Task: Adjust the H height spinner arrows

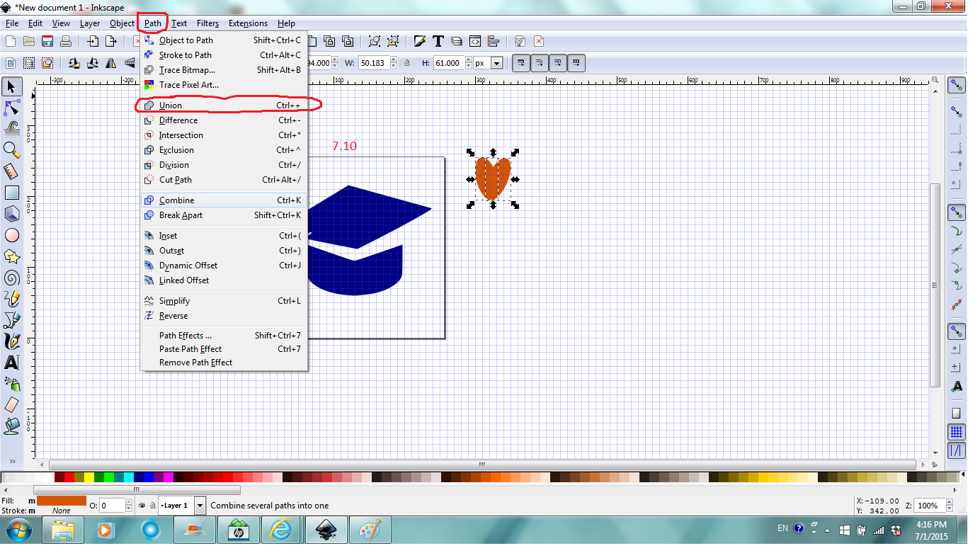Action: (469, 63)
